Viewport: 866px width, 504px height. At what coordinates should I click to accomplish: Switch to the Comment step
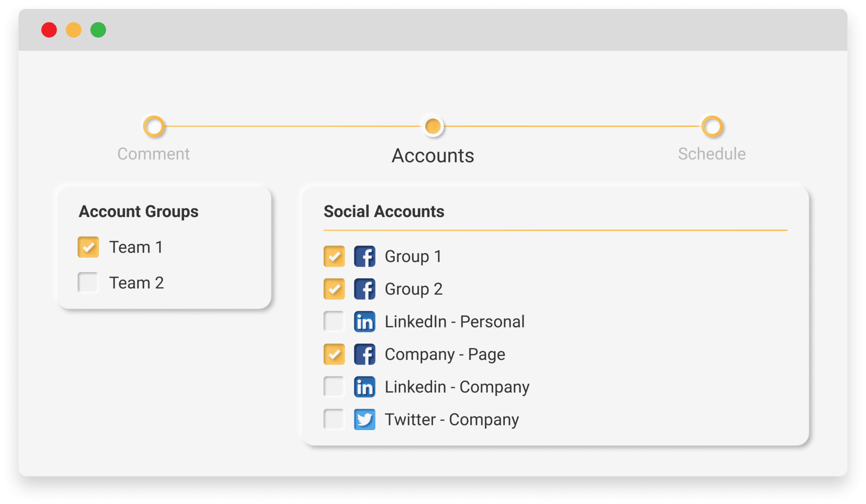click(x=153, y=153)
